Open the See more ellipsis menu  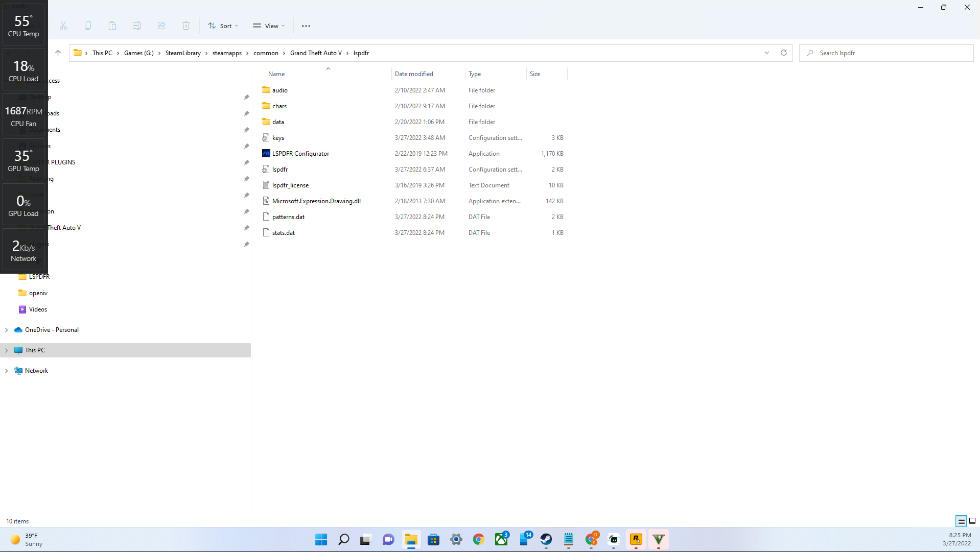coord(306,26)
